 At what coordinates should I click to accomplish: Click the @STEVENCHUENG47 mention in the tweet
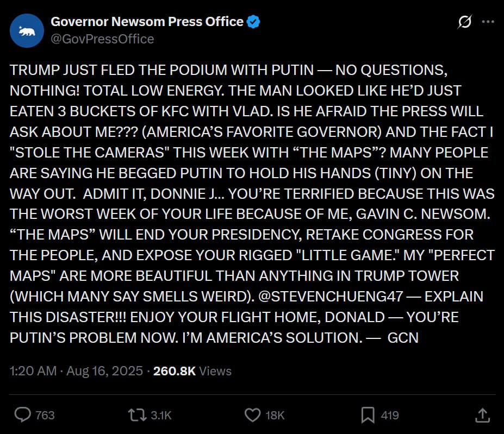(x=325, y=297)
